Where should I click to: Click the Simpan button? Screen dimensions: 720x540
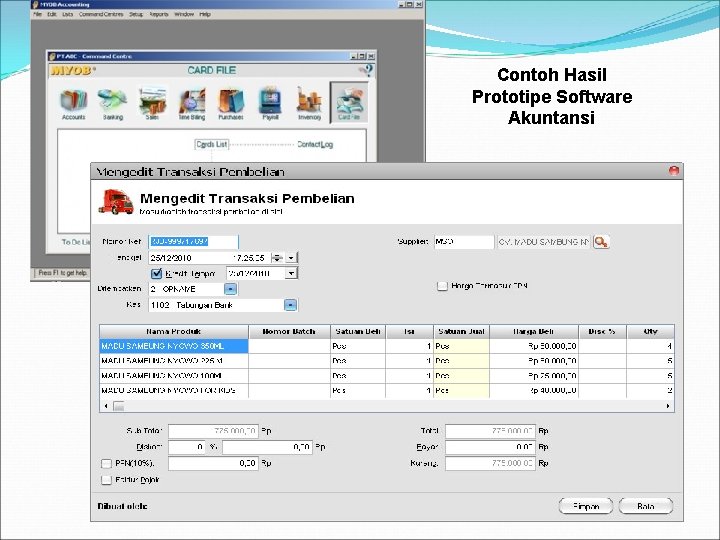[x=586, y=506]
